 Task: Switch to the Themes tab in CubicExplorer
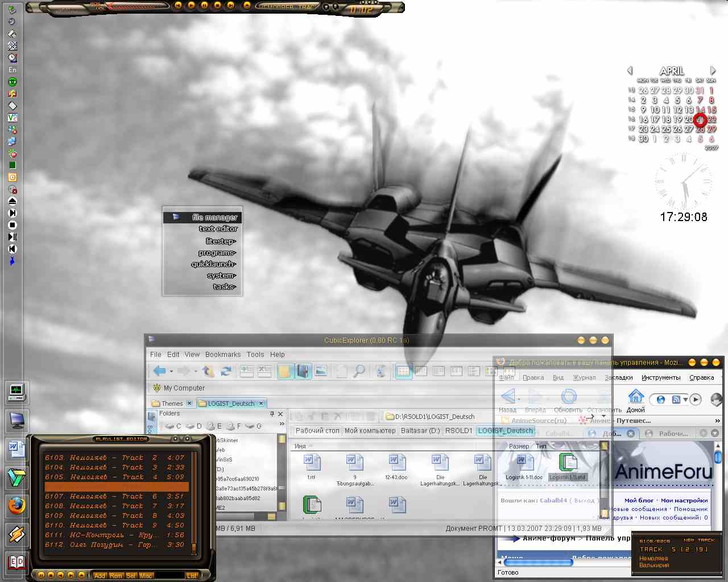172,404
